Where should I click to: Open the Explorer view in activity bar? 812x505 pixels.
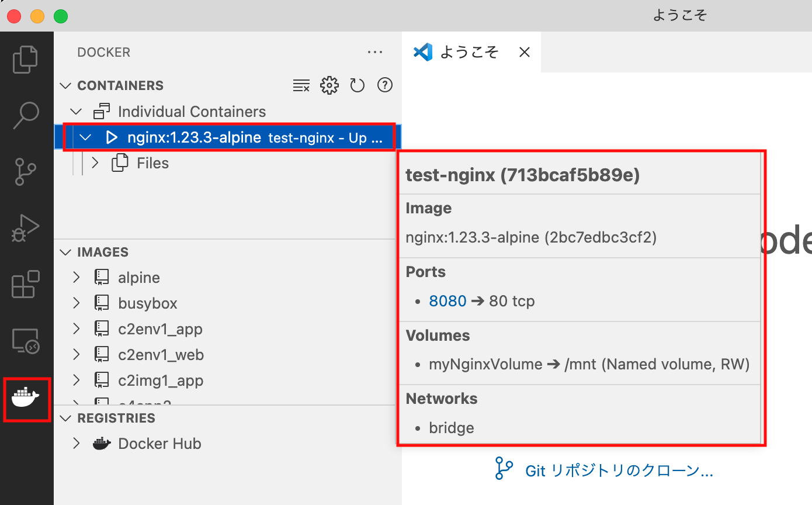point(26,59)
